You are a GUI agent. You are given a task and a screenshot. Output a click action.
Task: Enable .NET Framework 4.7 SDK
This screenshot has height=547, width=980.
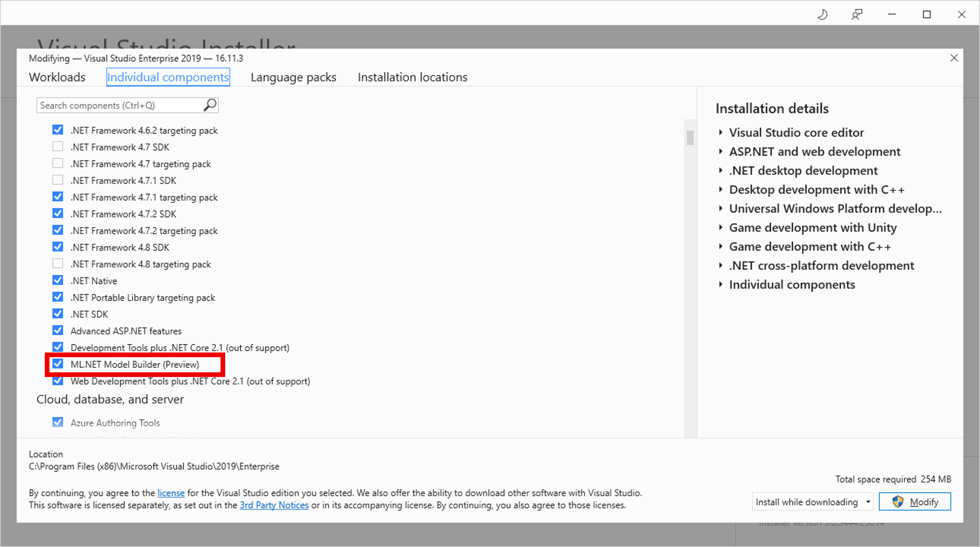(57, 147)
